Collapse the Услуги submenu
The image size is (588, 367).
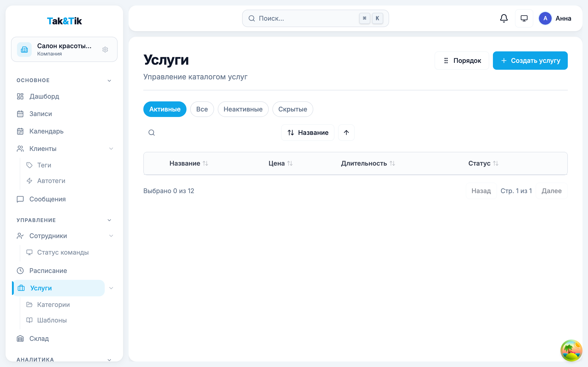111,288
